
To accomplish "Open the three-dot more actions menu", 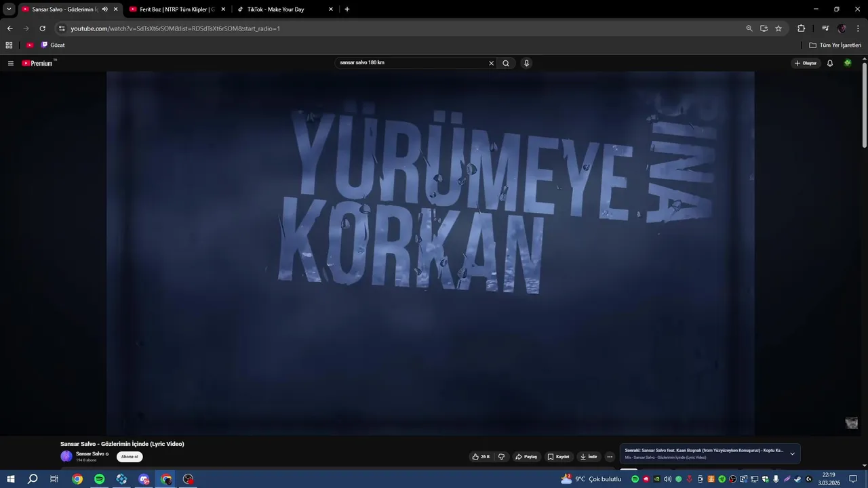I will (610, 457).
